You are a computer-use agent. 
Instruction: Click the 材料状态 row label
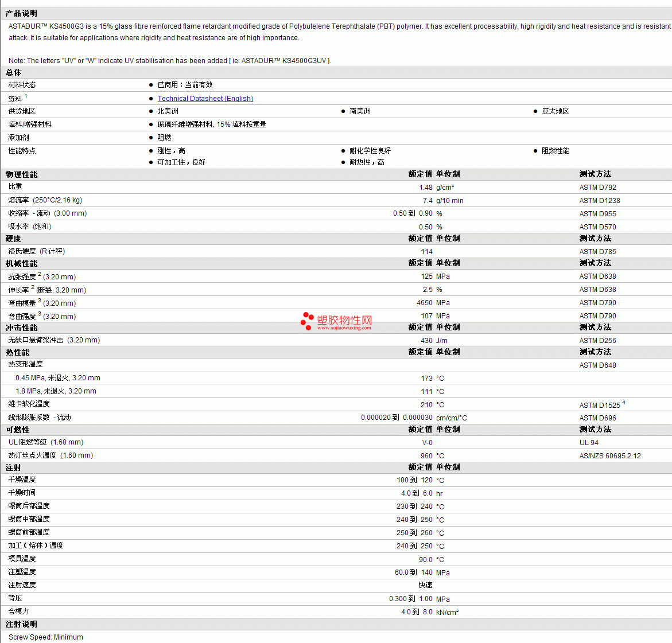(22, 85)
